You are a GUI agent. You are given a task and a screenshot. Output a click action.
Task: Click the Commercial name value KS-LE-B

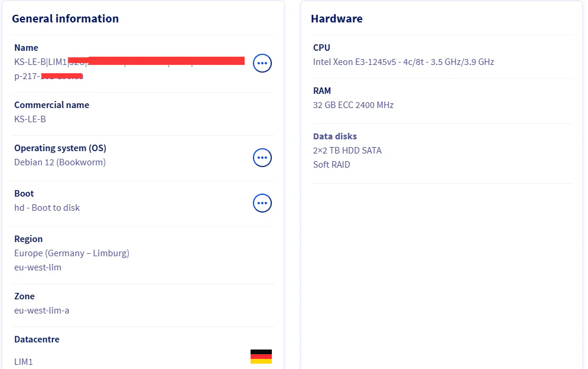30,119
